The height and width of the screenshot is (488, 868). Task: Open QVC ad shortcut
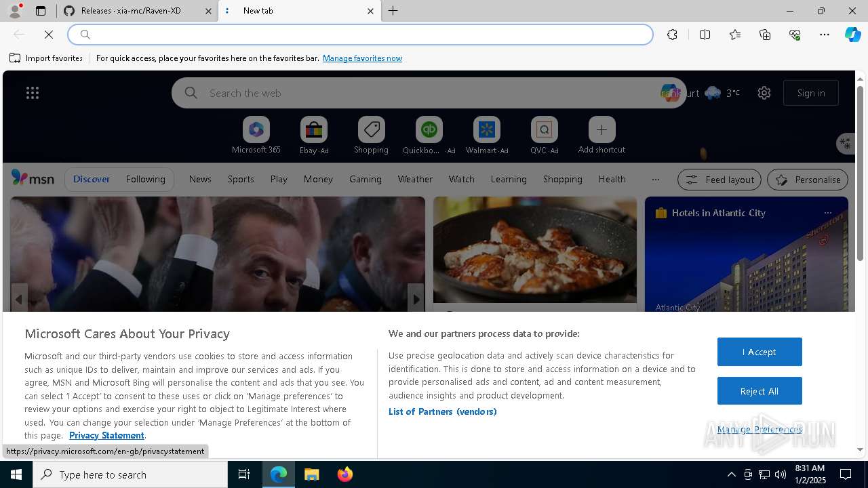pyautogui.click(x=544, y=135)
